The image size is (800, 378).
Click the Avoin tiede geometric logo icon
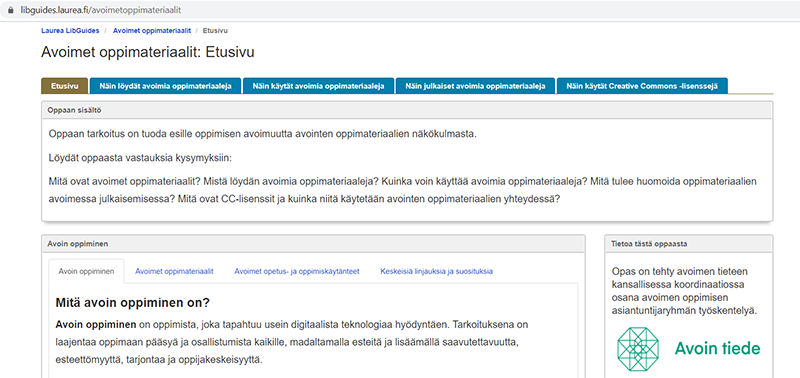(x=638, y=349)
